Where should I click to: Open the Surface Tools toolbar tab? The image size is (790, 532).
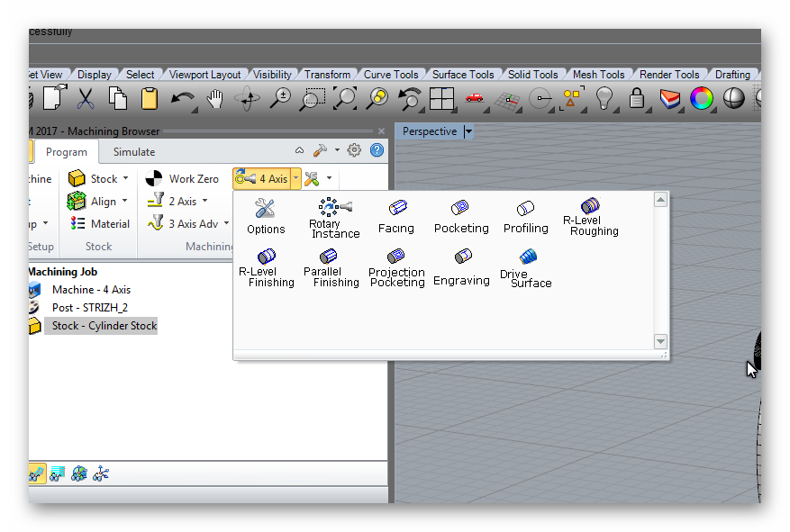[462, 75]
